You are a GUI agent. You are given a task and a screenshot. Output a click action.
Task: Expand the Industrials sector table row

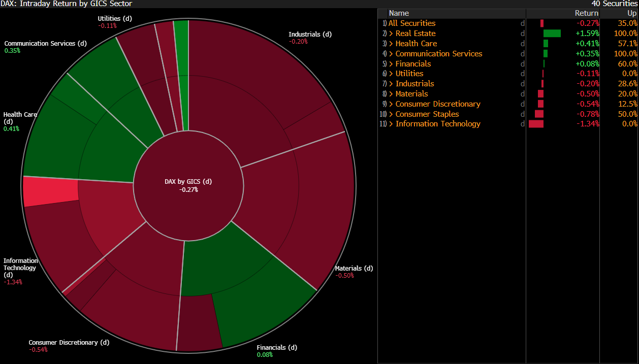click(391, 84)
